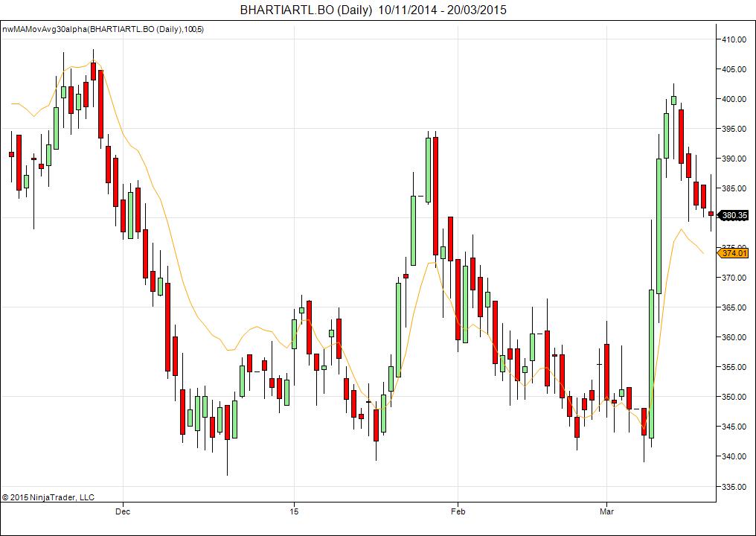Click the 400.00 price axis label
The height and width of the screenshot is (536, 756).
pyautogui.click(x=734, y=99)
